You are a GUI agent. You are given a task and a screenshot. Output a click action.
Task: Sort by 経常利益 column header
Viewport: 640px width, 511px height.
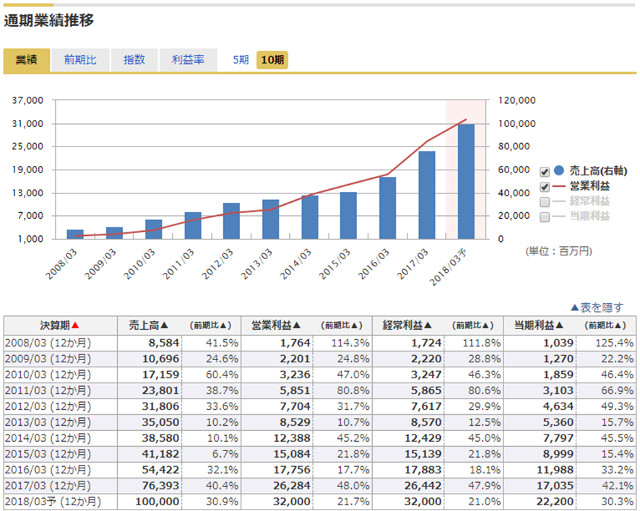pyautogui.click(x=407, y=325)
